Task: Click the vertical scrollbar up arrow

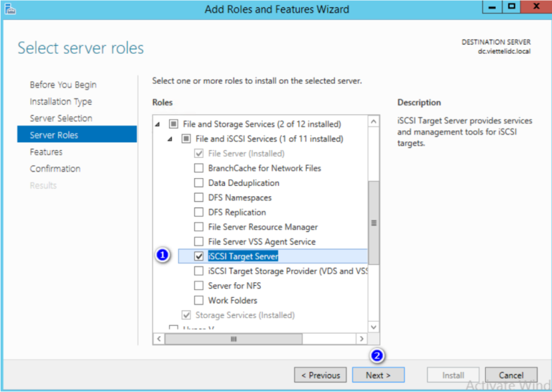Action: [x=374, y=121]
